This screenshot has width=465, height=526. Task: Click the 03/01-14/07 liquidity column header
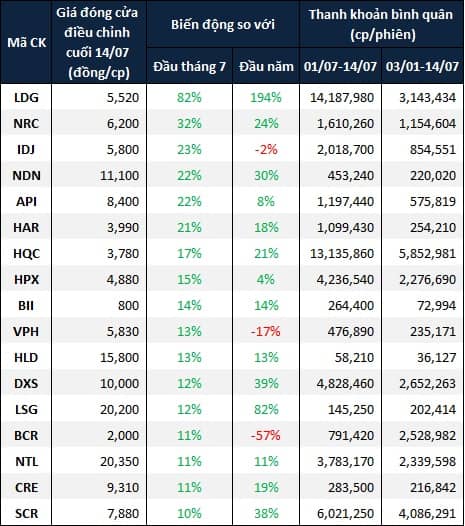tap(422, 66)
